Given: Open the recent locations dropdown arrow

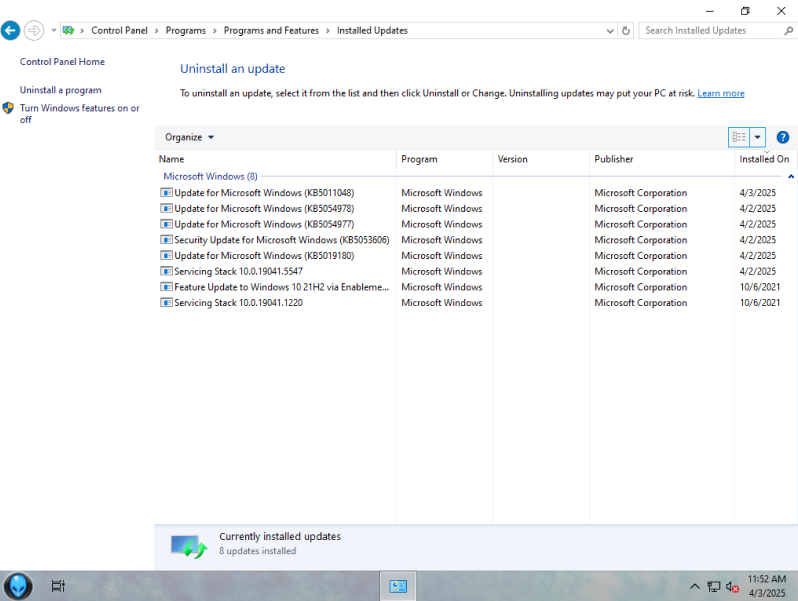Looking at the screenshot, I should coord(53,31).
